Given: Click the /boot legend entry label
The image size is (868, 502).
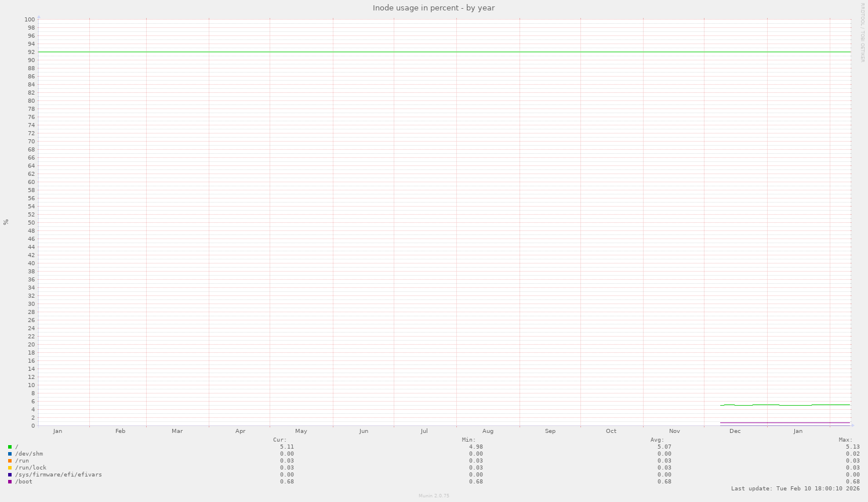Looking at the screenshot, I should [24, 481].
